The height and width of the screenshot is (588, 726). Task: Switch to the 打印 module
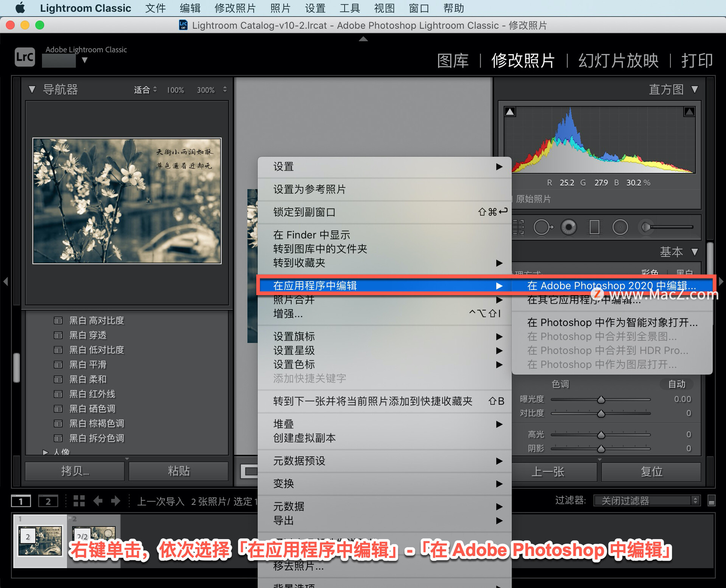pyautogui.click(x=697, y=60)
